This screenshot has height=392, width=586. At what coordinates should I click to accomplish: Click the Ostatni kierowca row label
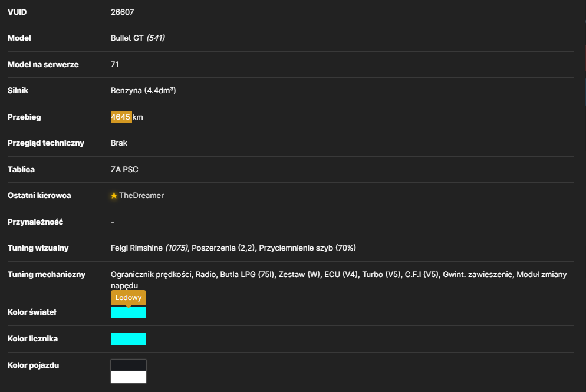point(39,196)
